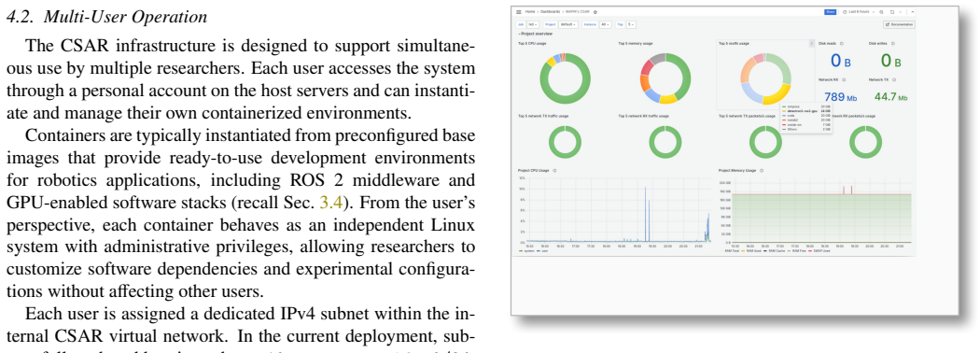The height and width of the screenshot is (353, 980).
Task: Open the hamburger navigation menu in Grafana
Action: [519, 12]
